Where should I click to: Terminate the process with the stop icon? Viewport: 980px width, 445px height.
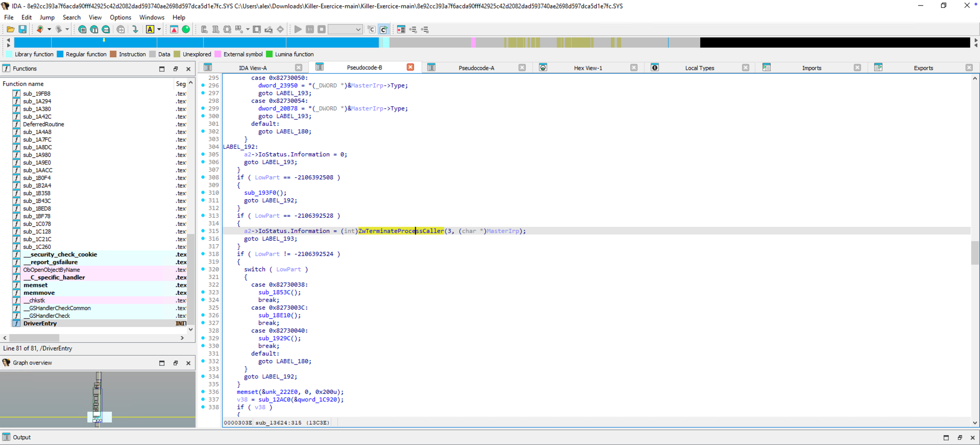coord(322,30)
